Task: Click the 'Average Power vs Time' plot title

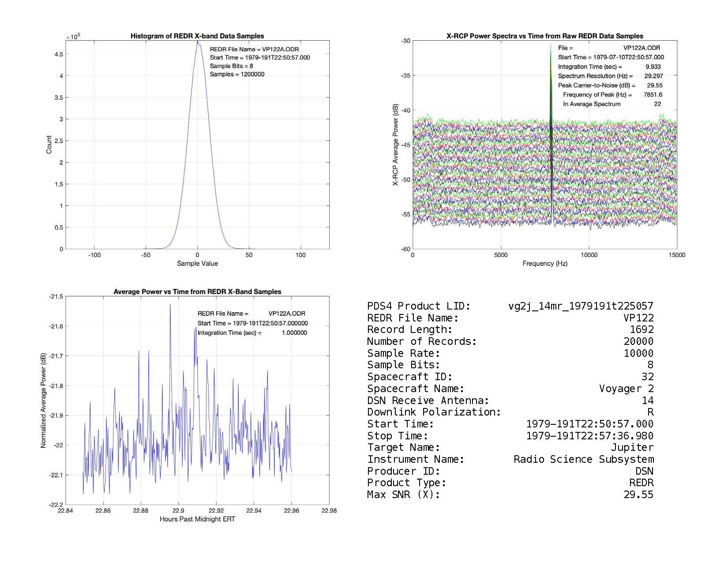Action: (x=197, y=292)
